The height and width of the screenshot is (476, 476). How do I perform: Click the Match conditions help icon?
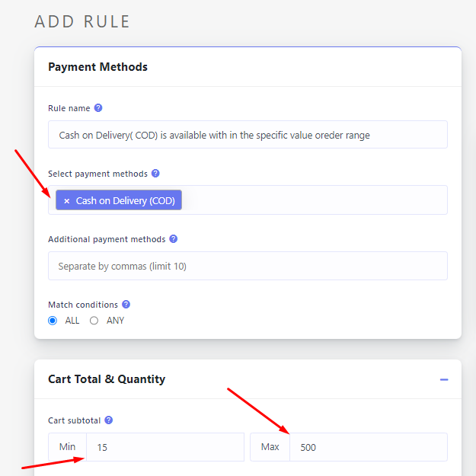pos(126,305)
